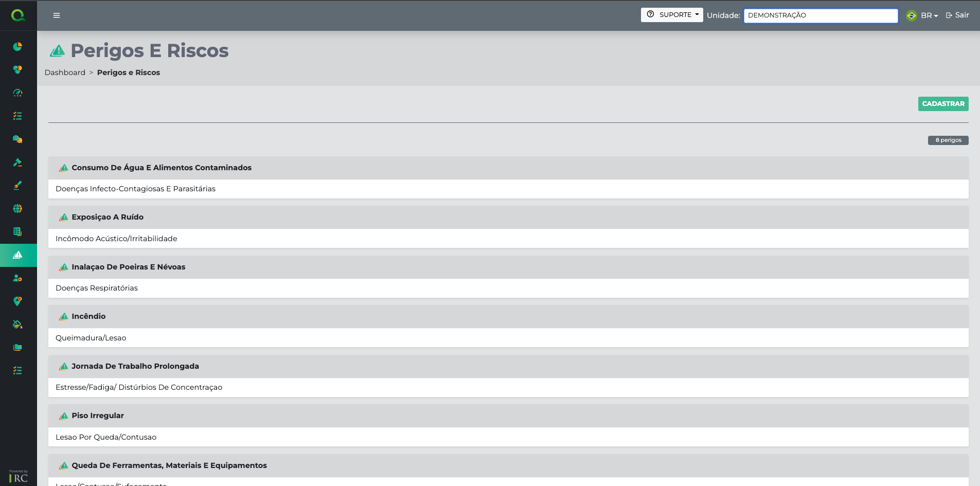Click the map pin location icon

[x=17, y=301]
